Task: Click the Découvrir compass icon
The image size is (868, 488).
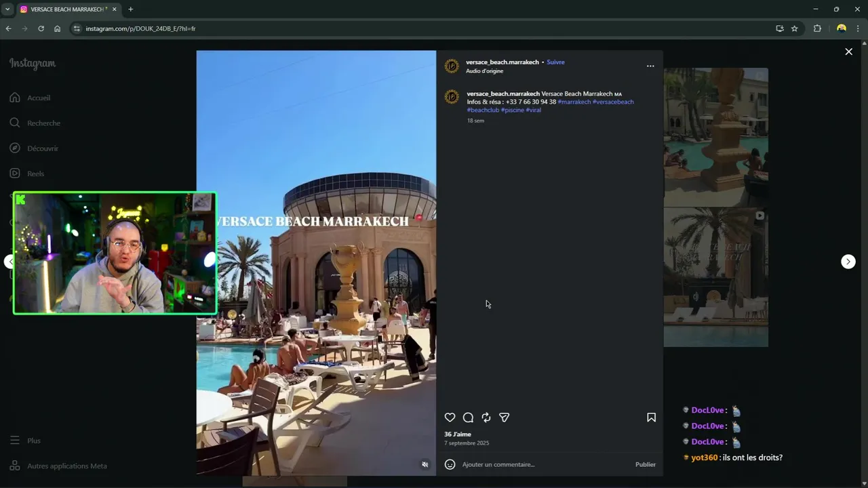Action: click(15, 148)
